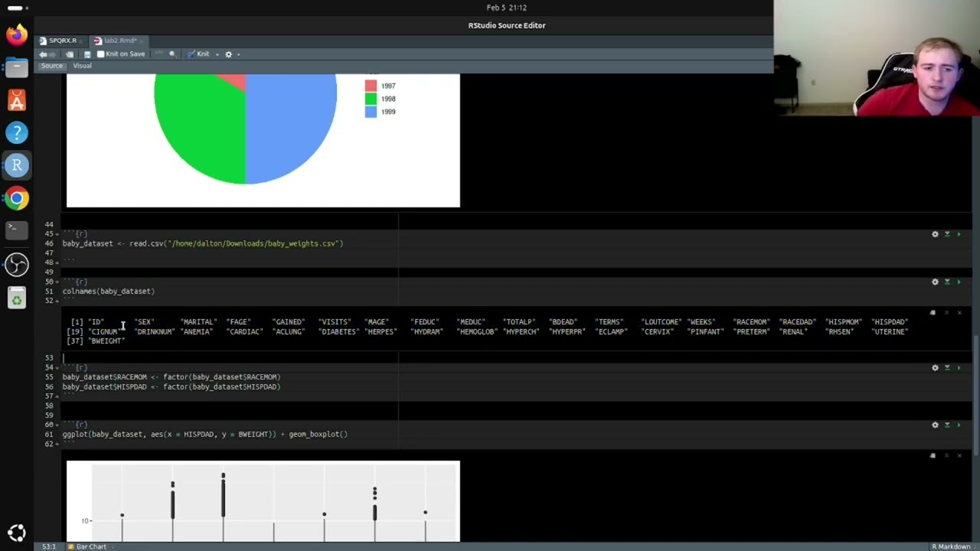Click the baby_dataset$RACEMOM factor line
Image resolution: width=980 pixels, height=551 pixels.
[x=171, y=377]
